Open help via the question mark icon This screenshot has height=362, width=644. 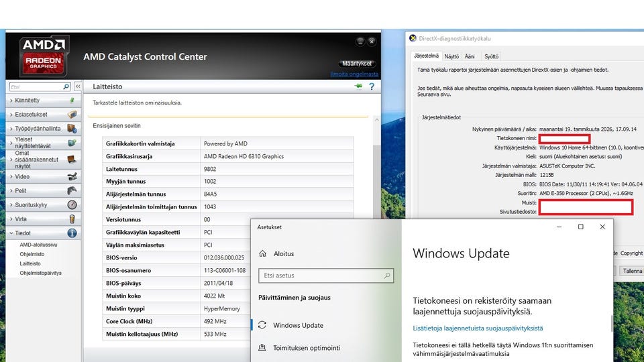click(x=371, y=86)
